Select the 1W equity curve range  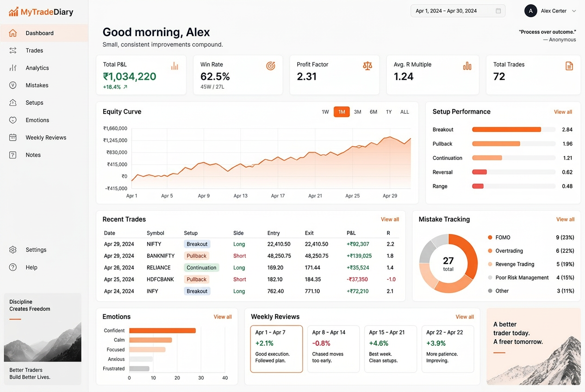click(325, 112)
